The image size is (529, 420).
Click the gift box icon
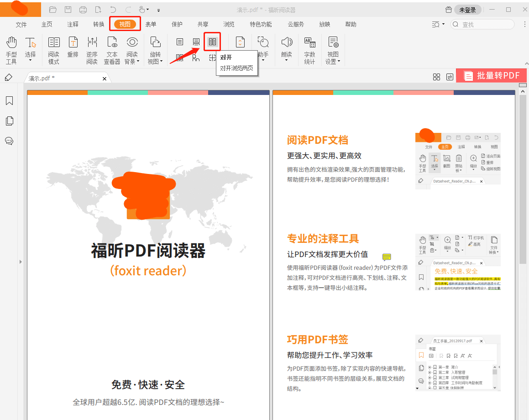(x=449, y=10)
